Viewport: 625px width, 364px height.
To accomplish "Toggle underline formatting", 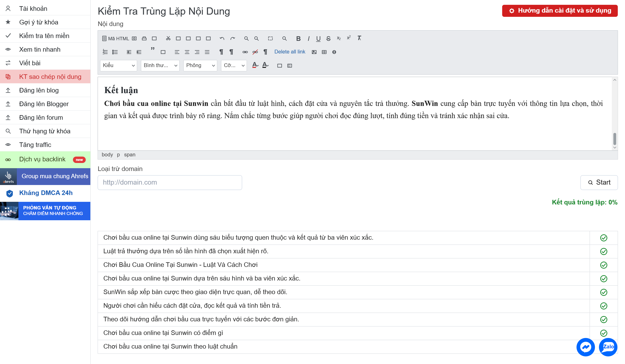I will click(318, 38).
